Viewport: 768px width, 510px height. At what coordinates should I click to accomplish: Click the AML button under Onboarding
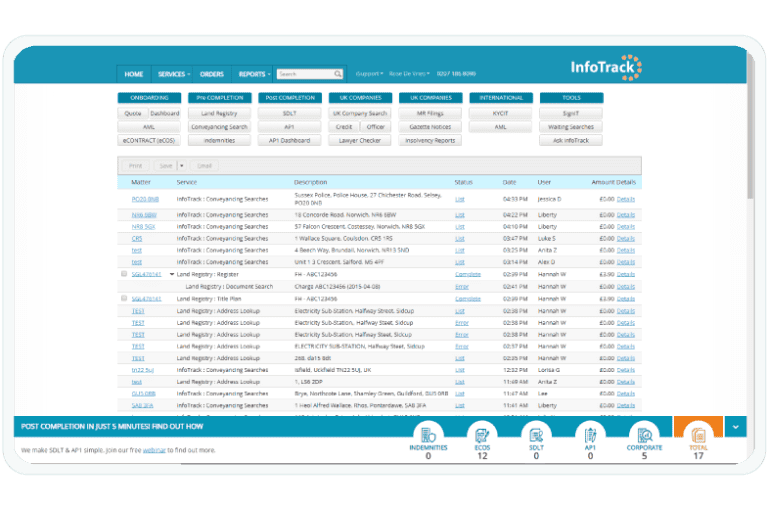pos(149,127)
